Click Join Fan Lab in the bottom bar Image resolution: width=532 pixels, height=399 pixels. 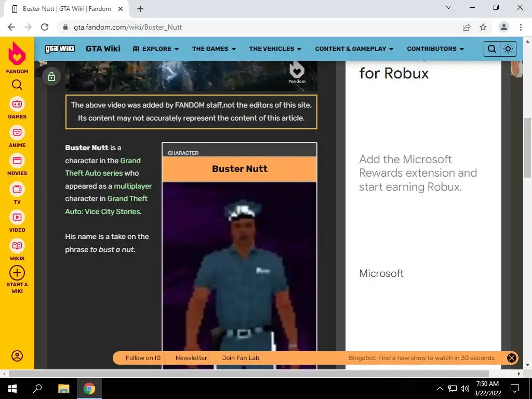241,358
